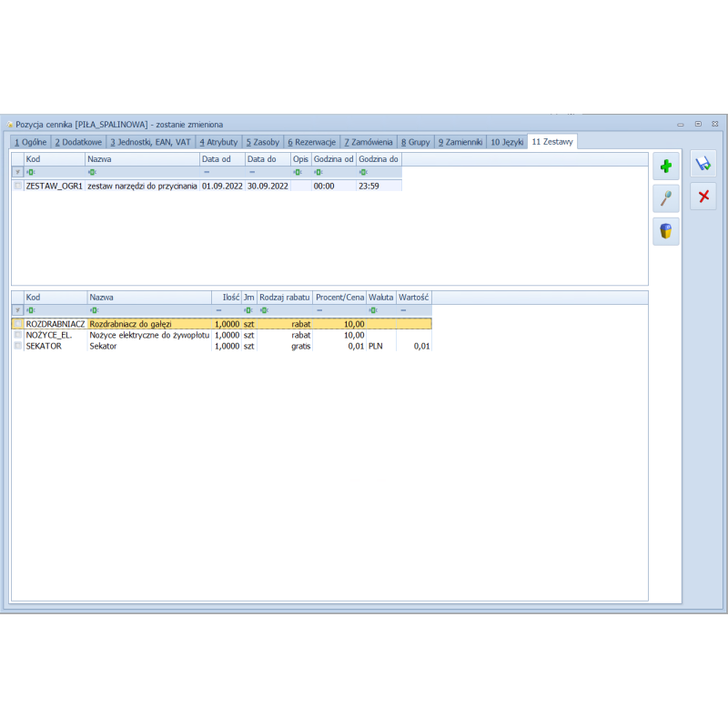Screen dimensions: 728x728
Task: Tick the ROZDRABNIACZ row checkbox
Action: click(x=18, y=324)
